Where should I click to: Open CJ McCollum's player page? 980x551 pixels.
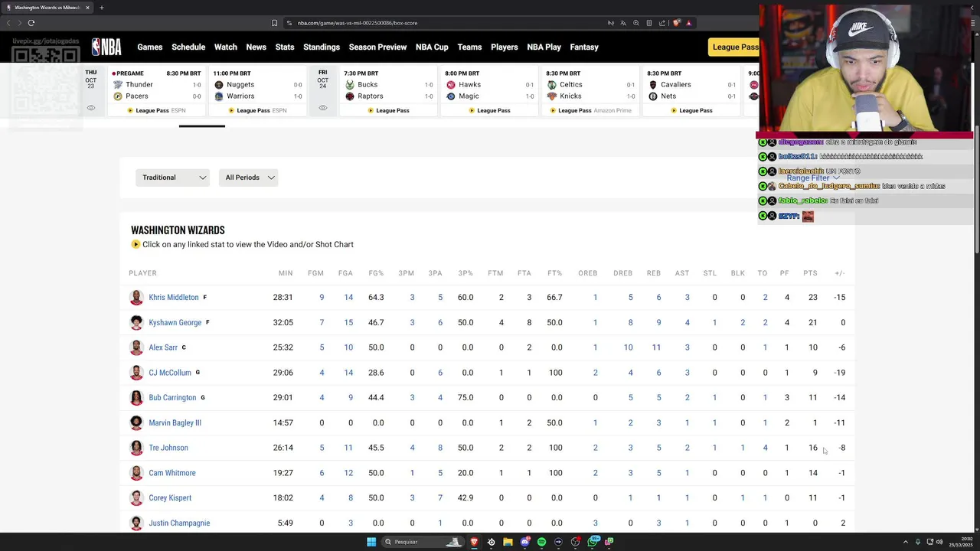[170, 373]
